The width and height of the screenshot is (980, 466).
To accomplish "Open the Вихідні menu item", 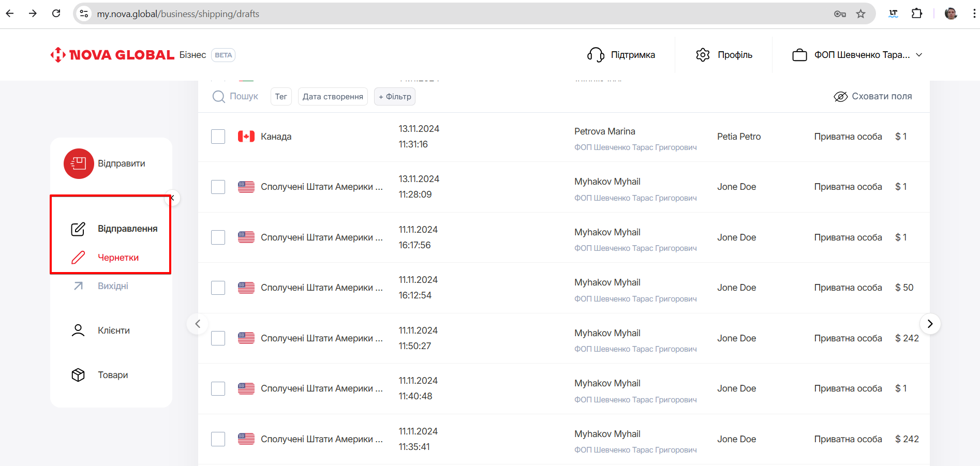I will [113, 286].
